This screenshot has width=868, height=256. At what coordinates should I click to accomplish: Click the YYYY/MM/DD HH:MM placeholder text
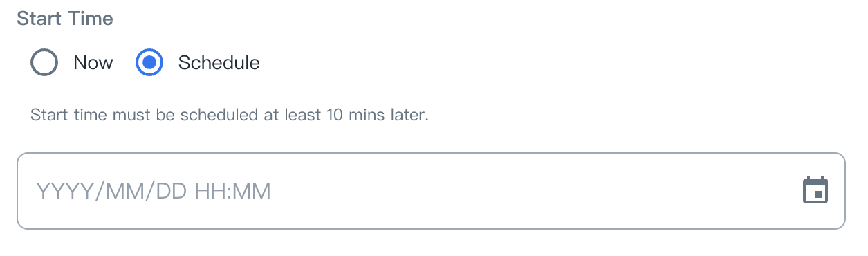pos(153,191)
